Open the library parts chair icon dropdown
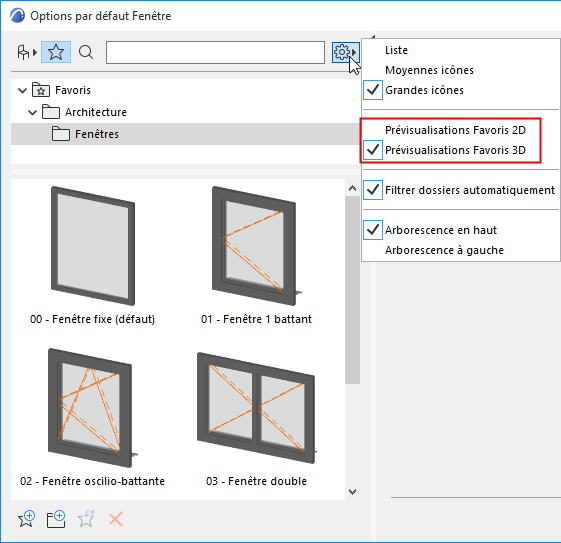 click(27, 52)
